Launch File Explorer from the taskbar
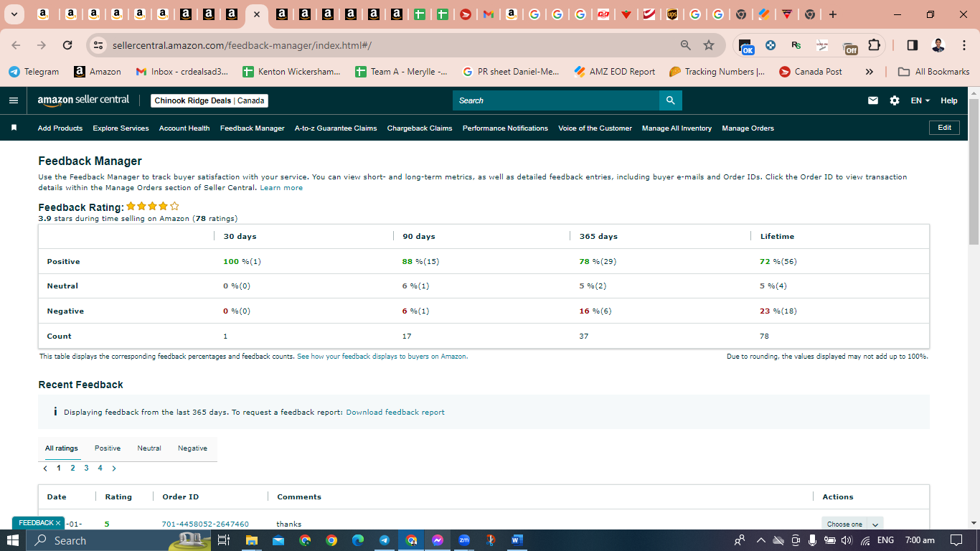Viewport: 980px width, 551px height. 251,540
